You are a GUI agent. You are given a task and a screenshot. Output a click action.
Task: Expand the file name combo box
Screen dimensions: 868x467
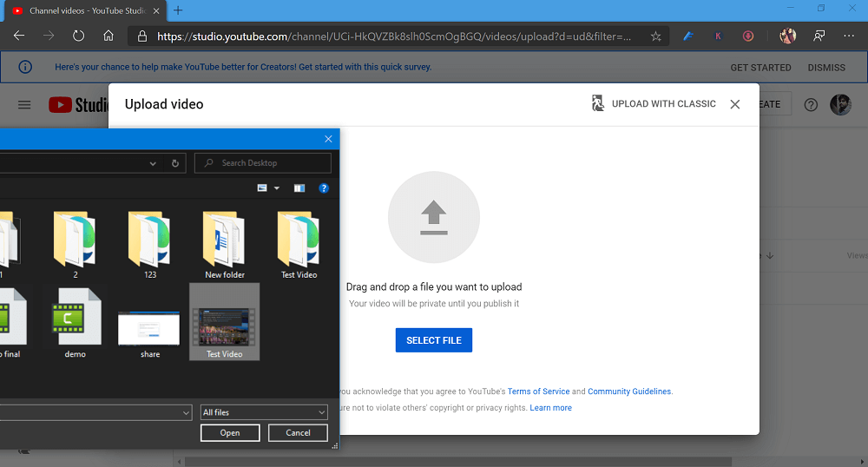pyautogui.click(x=186, y=413)
